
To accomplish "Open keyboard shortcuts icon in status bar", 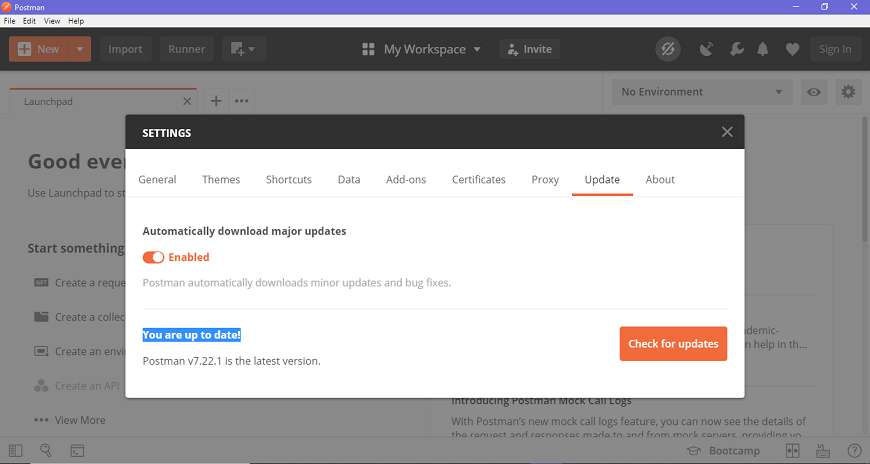I will pyautogui.click(x=823, y=451).
